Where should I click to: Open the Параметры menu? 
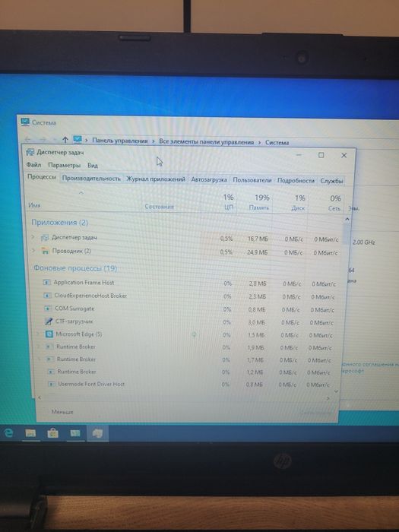click(64, 165)
